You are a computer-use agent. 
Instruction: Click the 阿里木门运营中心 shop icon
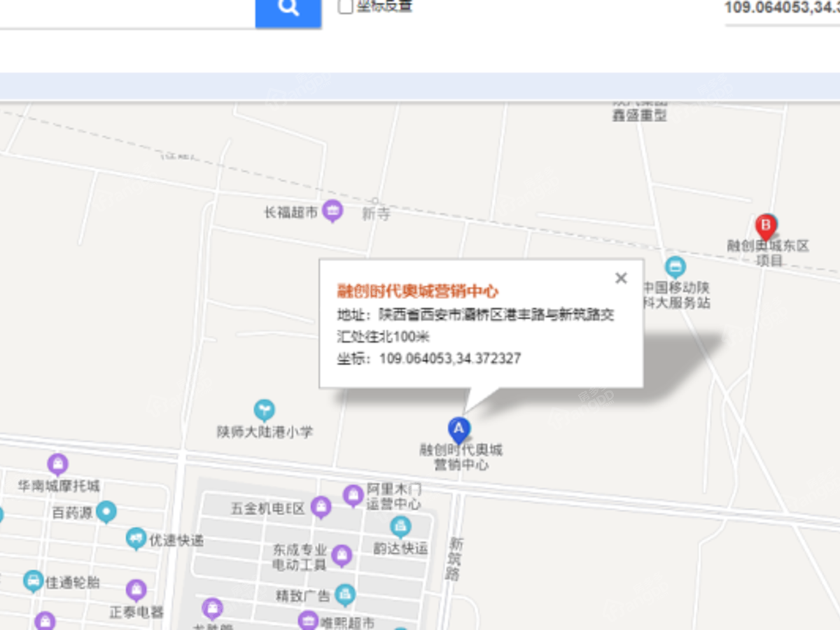[x=353, y=496]
